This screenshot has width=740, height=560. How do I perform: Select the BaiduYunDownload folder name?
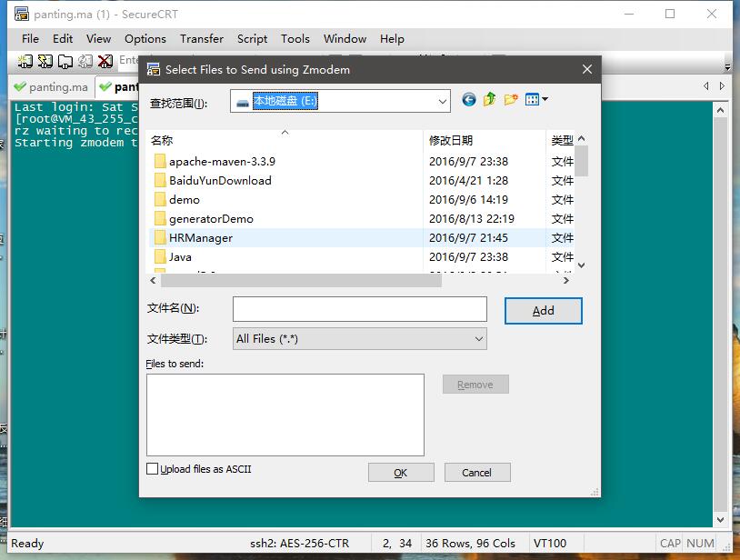pyautogui.click(x=220, y=180)
